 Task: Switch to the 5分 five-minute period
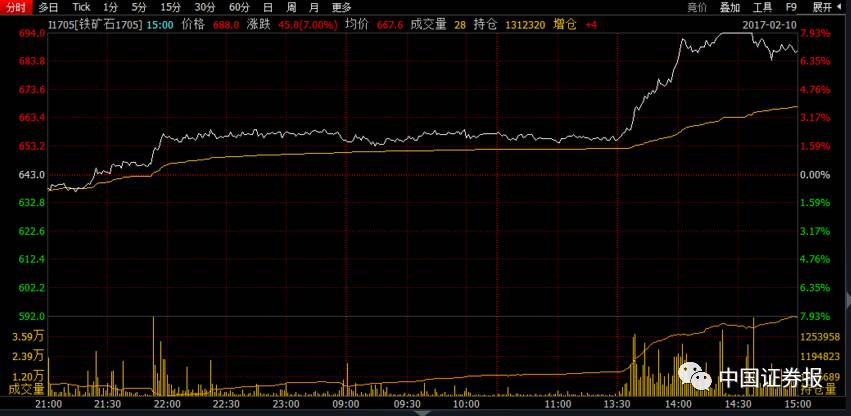139,7
